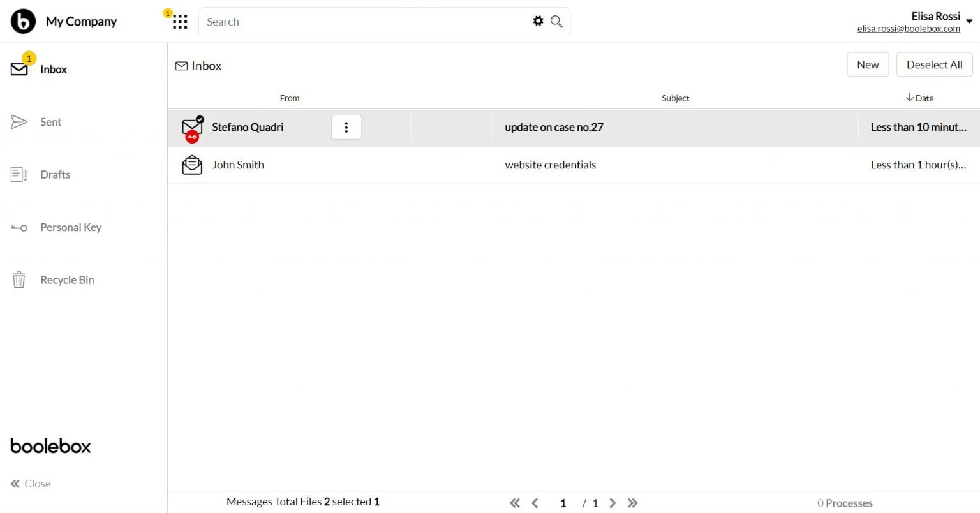Click the Deselect All button
Viewport: 980px width, 513px height.
coord(934,64)
